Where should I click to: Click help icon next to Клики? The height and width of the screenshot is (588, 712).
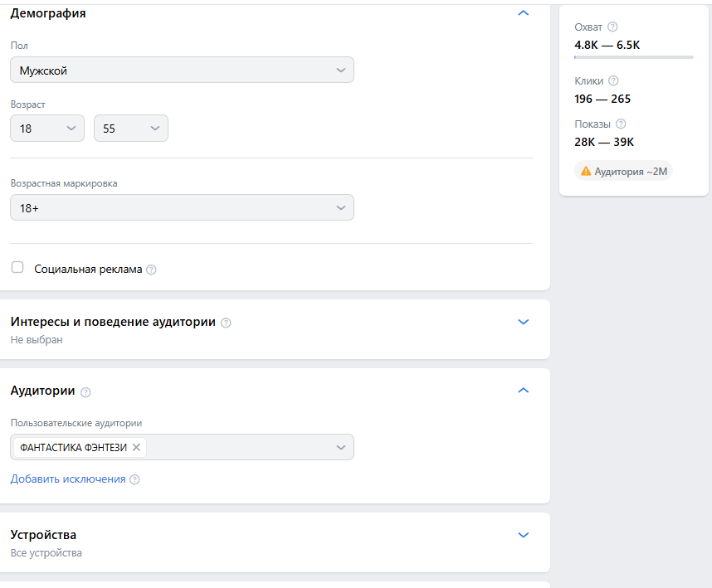click(x=613, y=81)
